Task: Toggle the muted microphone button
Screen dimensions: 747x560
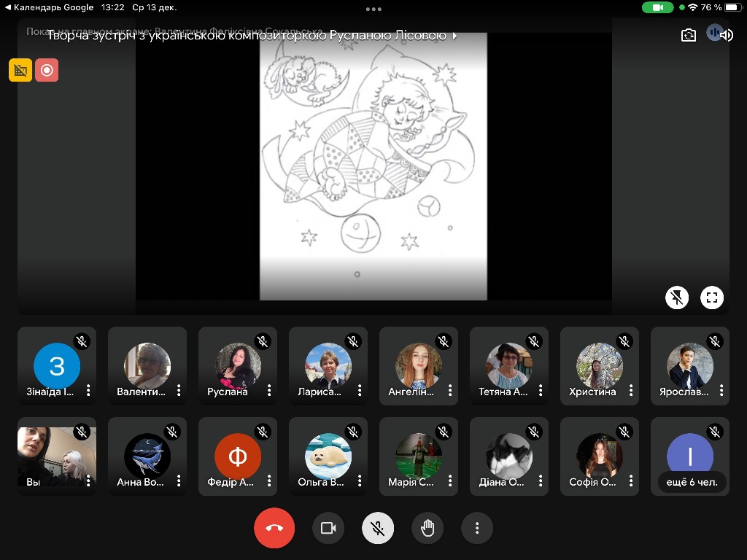Action: click(x=378, y=528)
